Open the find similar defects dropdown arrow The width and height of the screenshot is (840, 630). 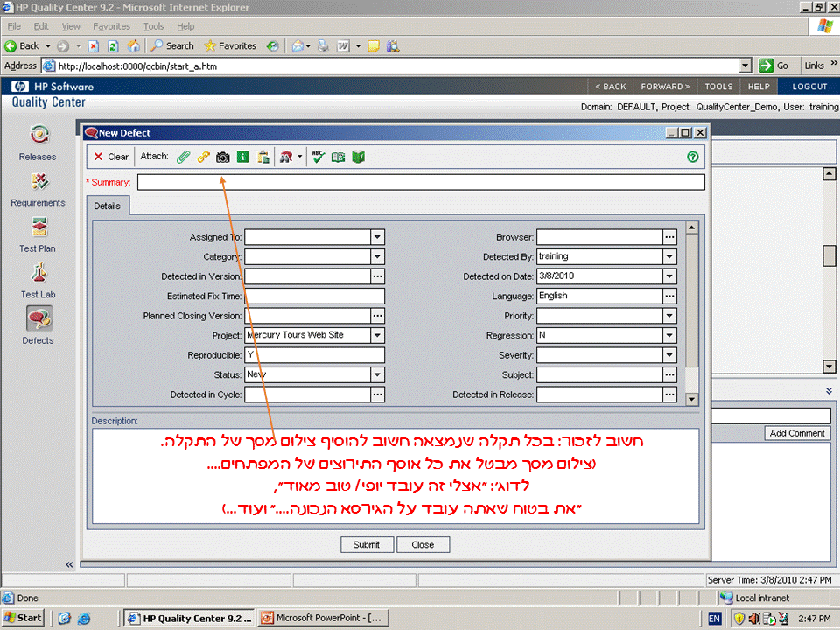click(x=299, y=157)
